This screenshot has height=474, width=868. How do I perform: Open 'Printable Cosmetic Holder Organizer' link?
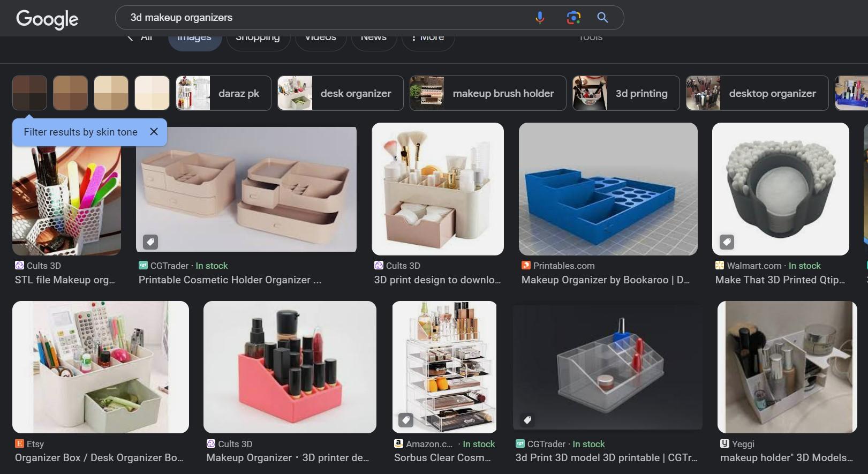230,280
